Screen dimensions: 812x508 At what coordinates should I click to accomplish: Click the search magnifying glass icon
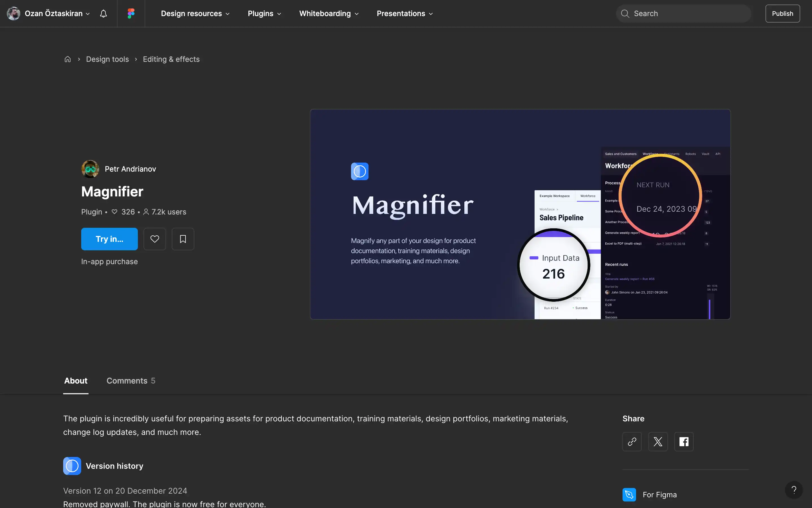tap(625, 14)
